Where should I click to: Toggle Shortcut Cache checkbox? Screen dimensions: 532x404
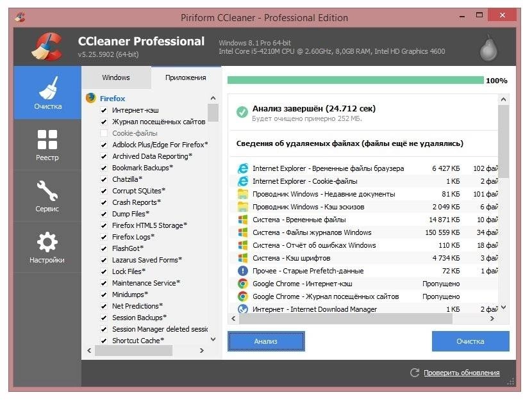(104, 341)
